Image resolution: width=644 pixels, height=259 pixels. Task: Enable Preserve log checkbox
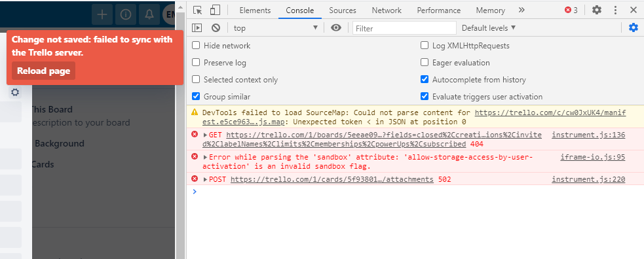[196, 63]
